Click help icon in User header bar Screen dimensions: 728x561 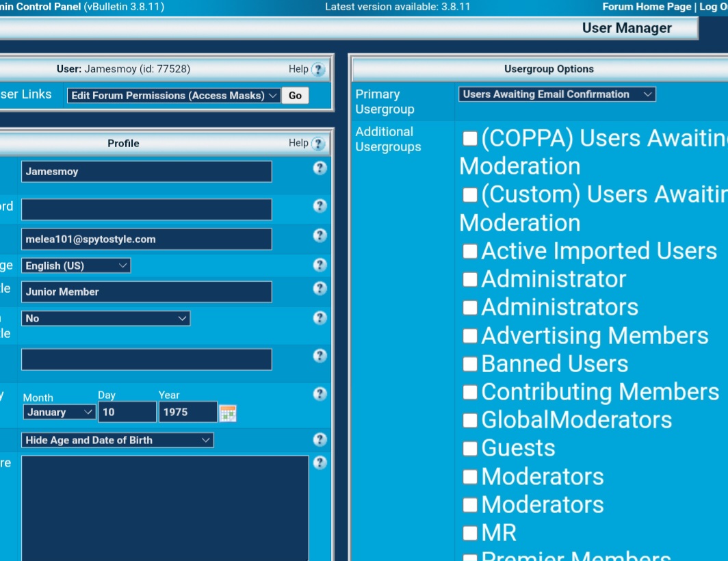point(317,70)
